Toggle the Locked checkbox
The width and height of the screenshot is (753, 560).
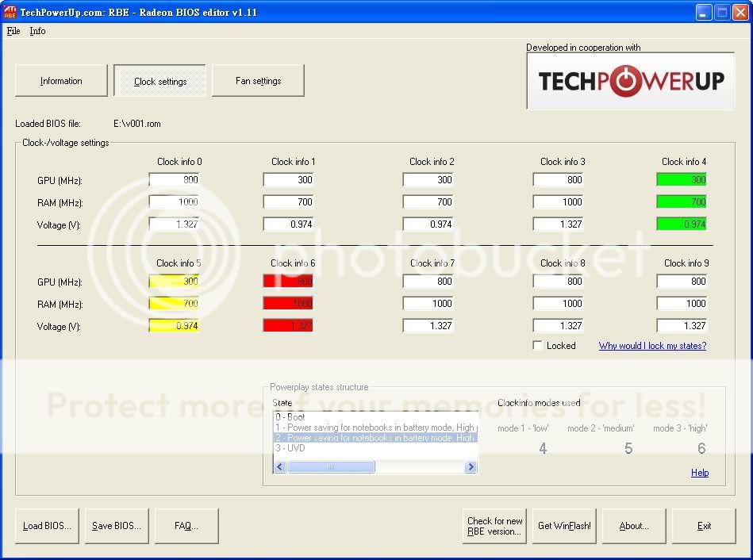pos(538,346)
